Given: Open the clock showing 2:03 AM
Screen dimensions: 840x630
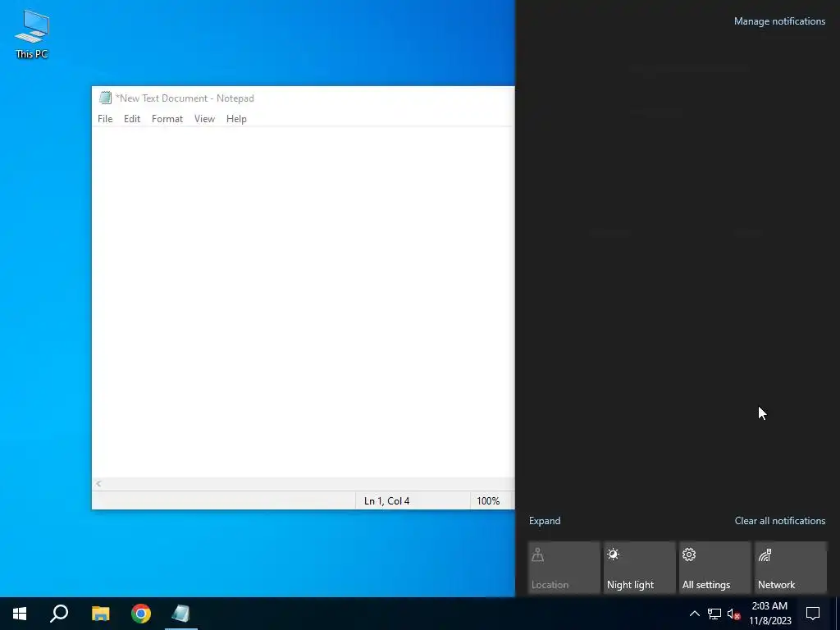Looking at the screenshot, I should [x=769, y=614].
